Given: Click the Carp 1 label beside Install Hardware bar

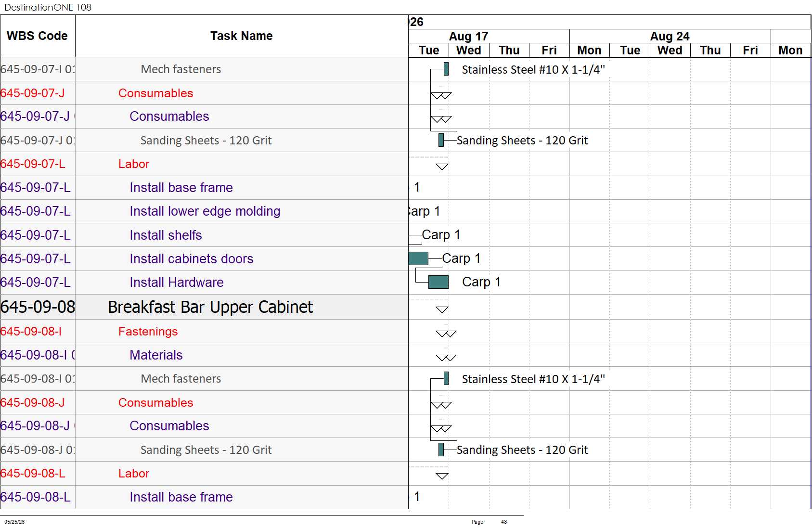Looking at the screenshot, I should pyautogui.click(x=481, y=282).
